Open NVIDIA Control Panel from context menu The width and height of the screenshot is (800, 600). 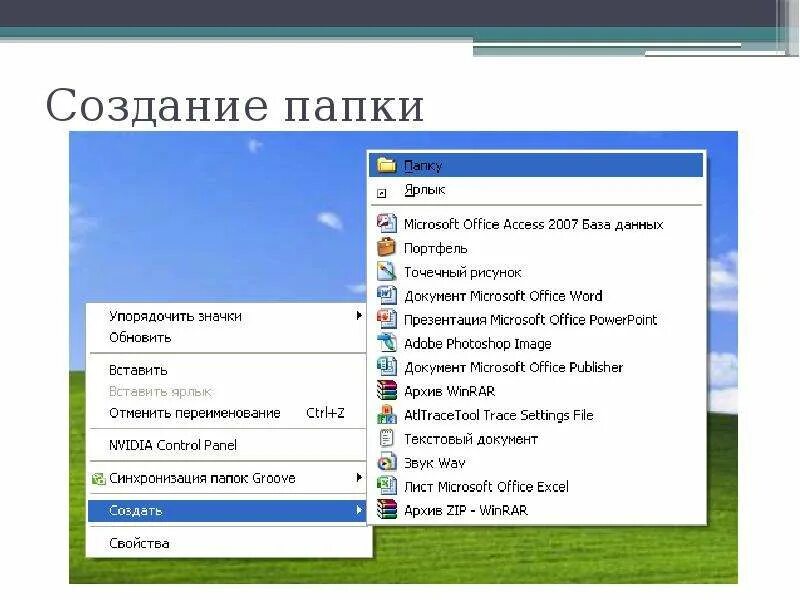[227, 445]
